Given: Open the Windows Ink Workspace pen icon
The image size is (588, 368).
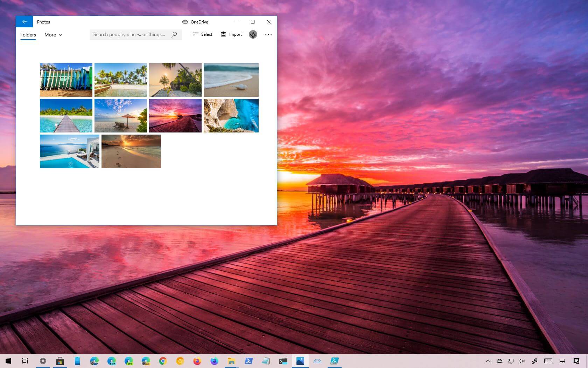Looking at the screenshot, I should click(x=534, y=361).
